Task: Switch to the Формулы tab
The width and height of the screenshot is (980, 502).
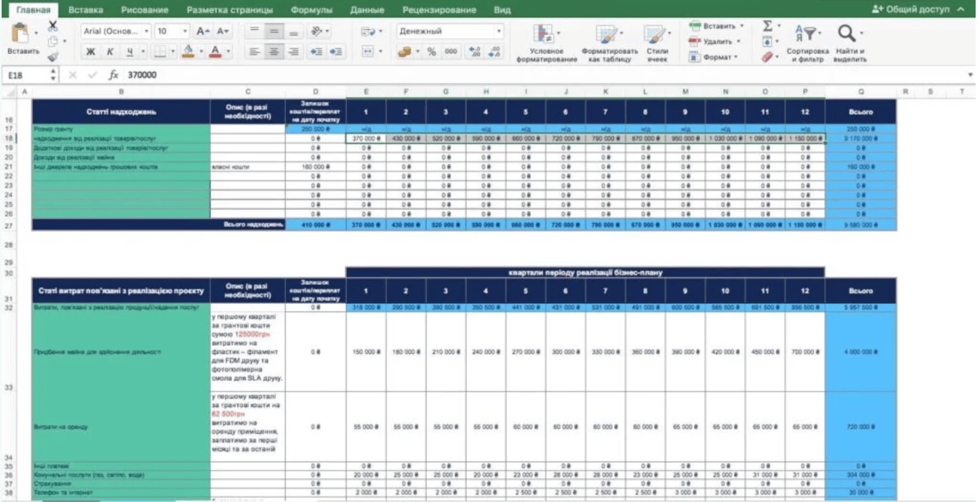Action: click(311, 10)
